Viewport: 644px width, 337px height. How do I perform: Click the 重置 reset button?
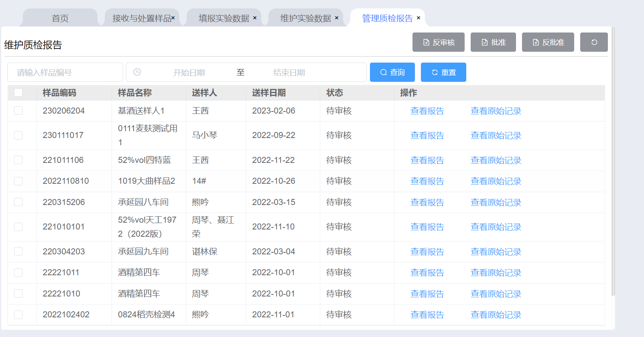(x=443, y=72)
